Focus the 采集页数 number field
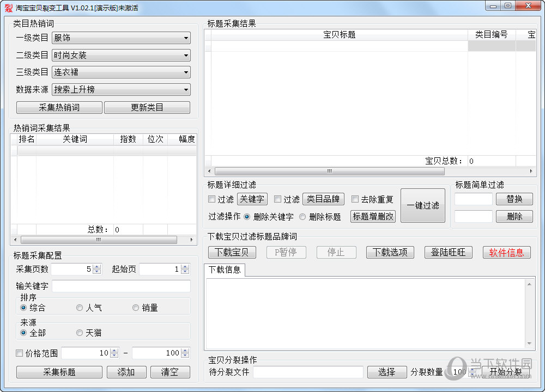The image size is (545, 392). click(72, 269)
